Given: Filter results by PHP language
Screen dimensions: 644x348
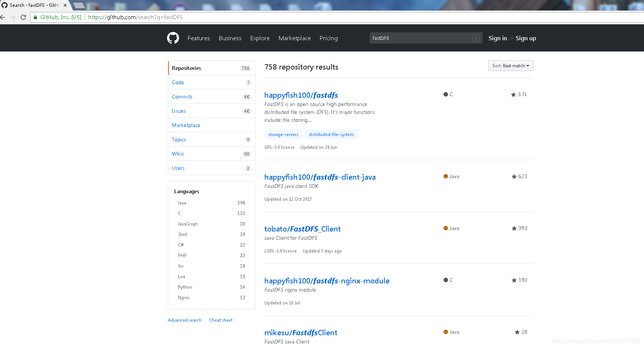Looking at the screenshot, I should point(211,256).
